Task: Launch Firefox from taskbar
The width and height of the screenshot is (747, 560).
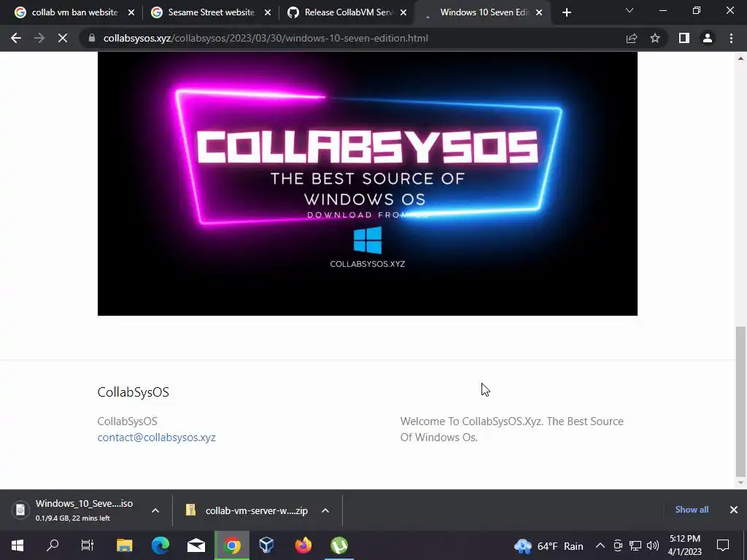Action: [x=303, y=545]
